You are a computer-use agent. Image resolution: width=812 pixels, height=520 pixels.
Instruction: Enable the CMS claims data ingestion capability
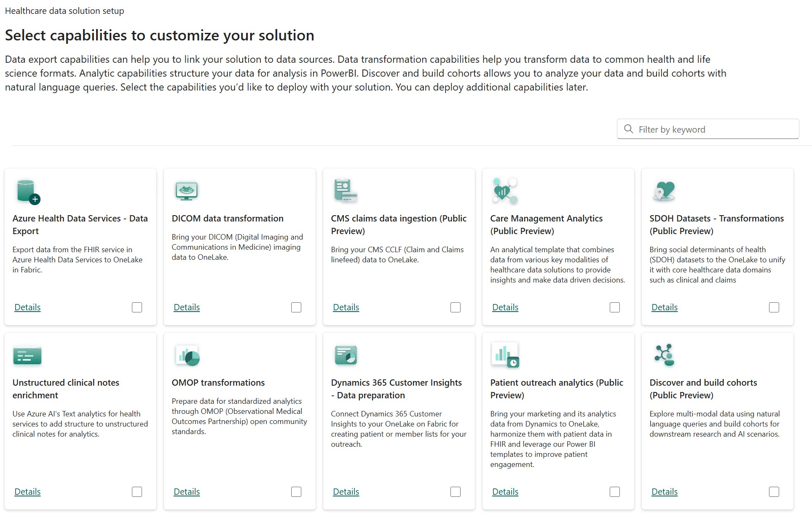coord(456,307)
